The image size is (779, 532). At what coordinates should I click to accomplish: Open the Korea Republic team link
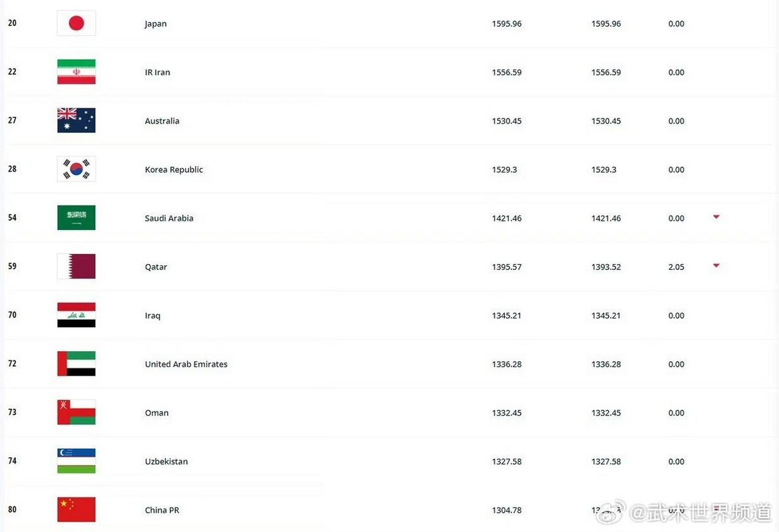point(174,170)
